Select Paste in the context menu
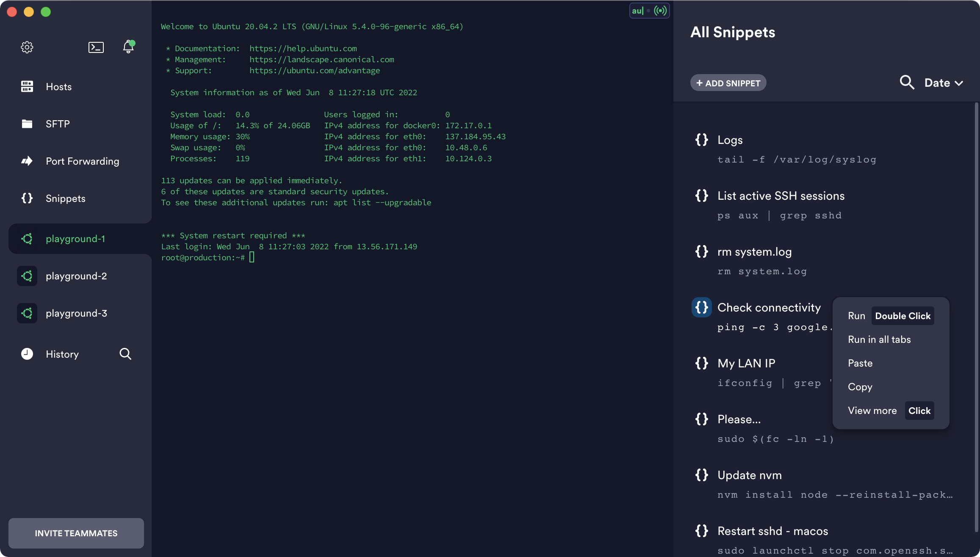 coord(860,363)
